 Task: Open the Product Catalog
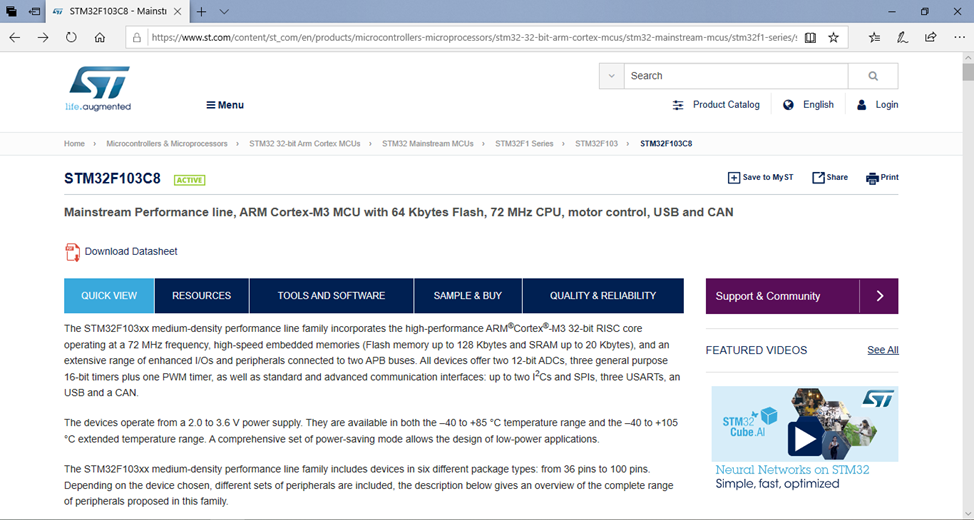(x=716, y=105)
